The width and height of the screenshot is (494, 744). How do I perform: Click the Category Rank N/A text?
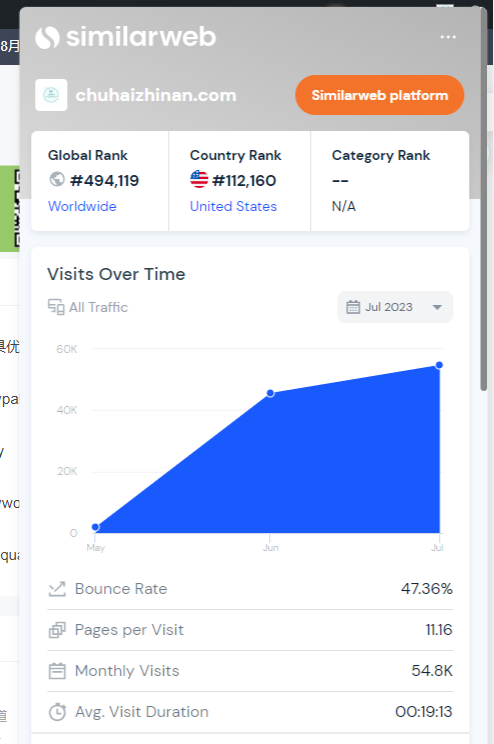(x=344, y=206)
